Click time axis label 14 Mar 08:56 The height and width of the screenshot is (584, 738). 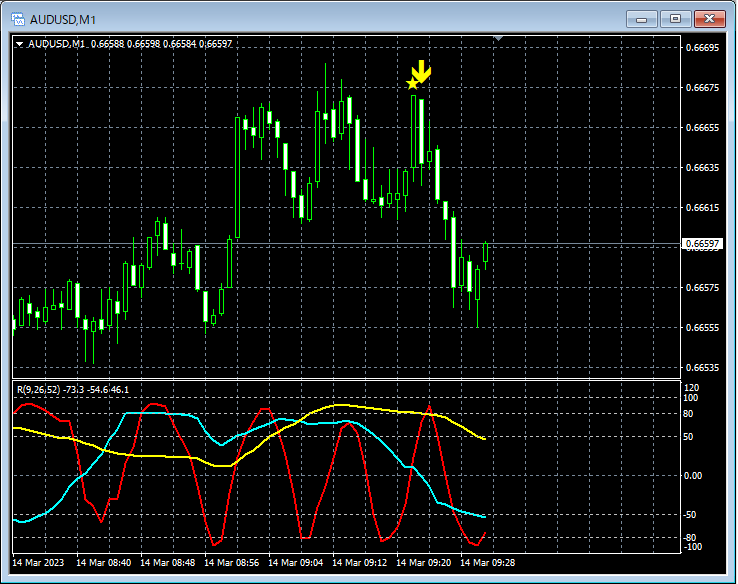tap(232, 562)
